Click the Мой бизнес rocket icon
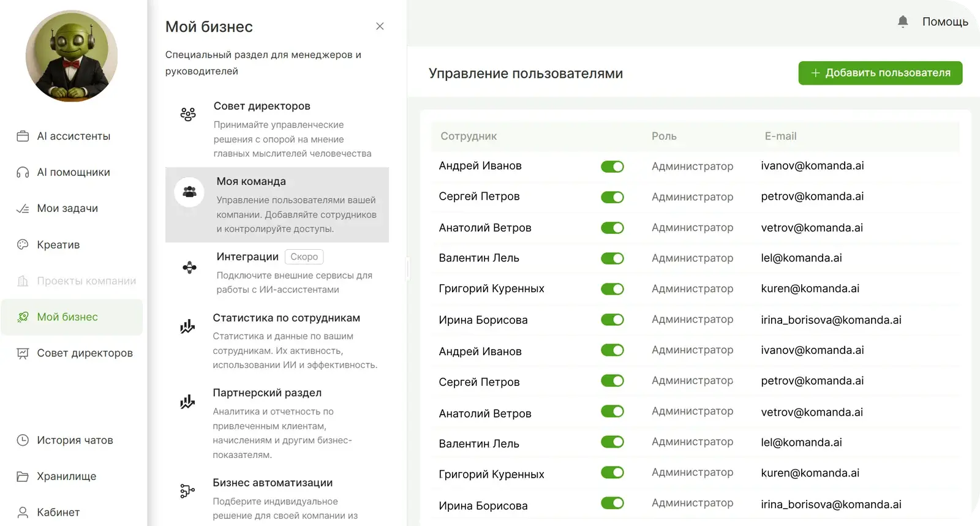 (x=23, y=317)
